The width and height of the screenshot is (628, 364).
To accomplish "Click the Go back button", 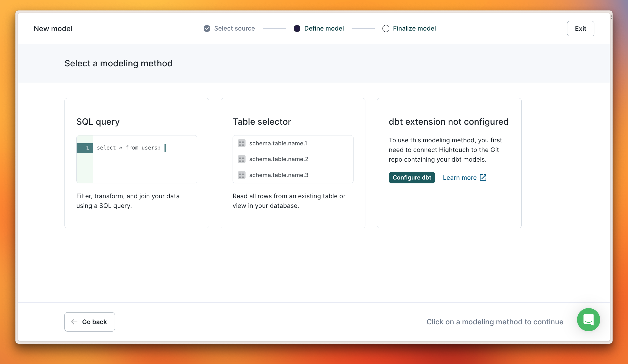I will (90, 322).
